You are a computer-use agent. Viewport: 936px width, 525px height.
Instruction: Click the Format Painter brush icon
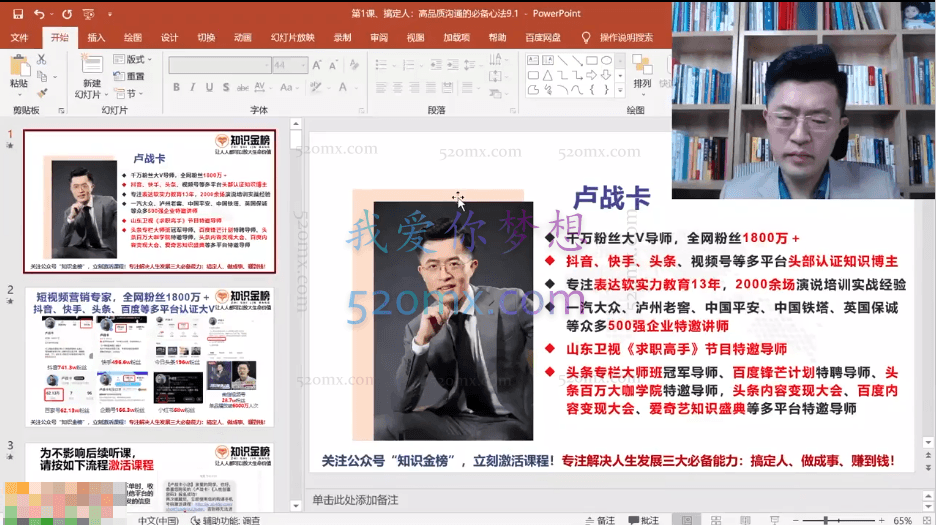(42, 89)
